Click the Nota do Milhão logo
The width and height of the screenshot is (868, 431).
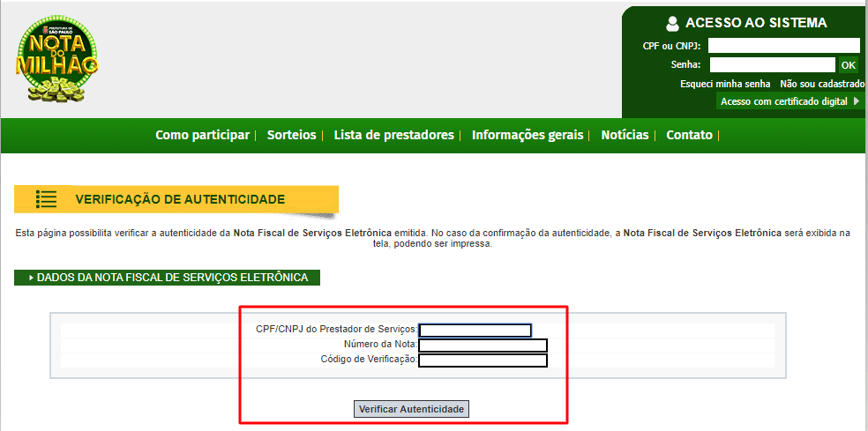(x=57, y=59)
